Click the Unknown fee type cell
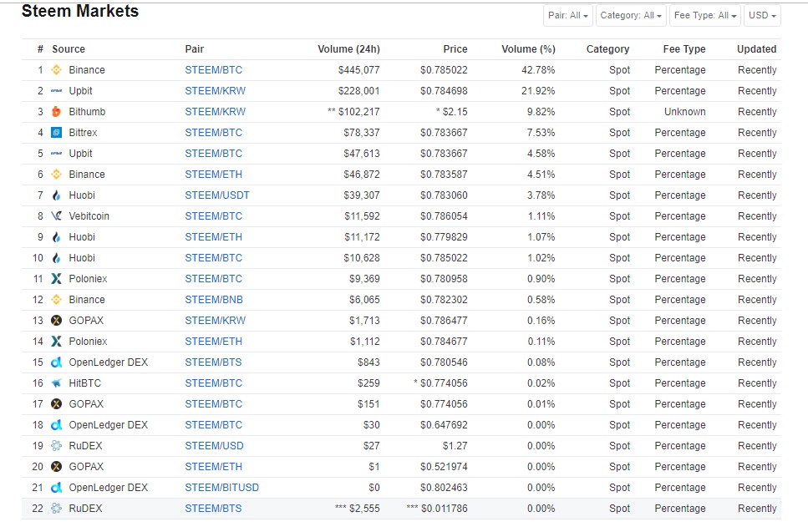 click(x=685, y=112)
